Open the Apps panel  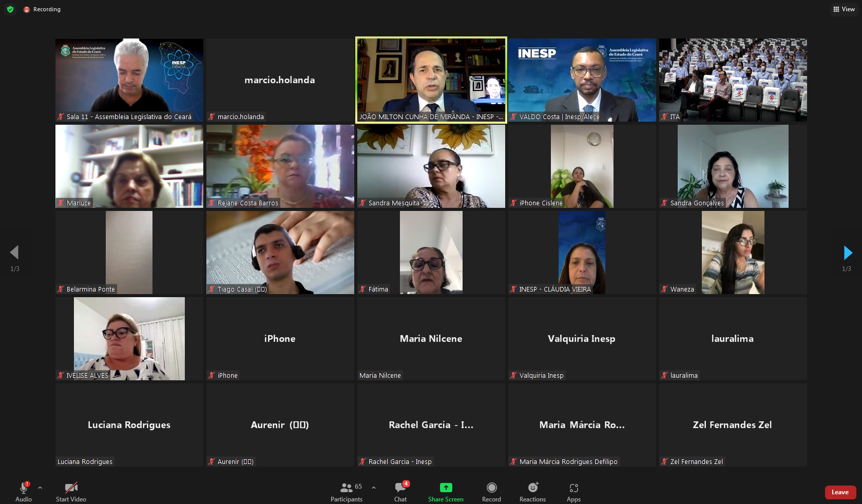(573, 492)
